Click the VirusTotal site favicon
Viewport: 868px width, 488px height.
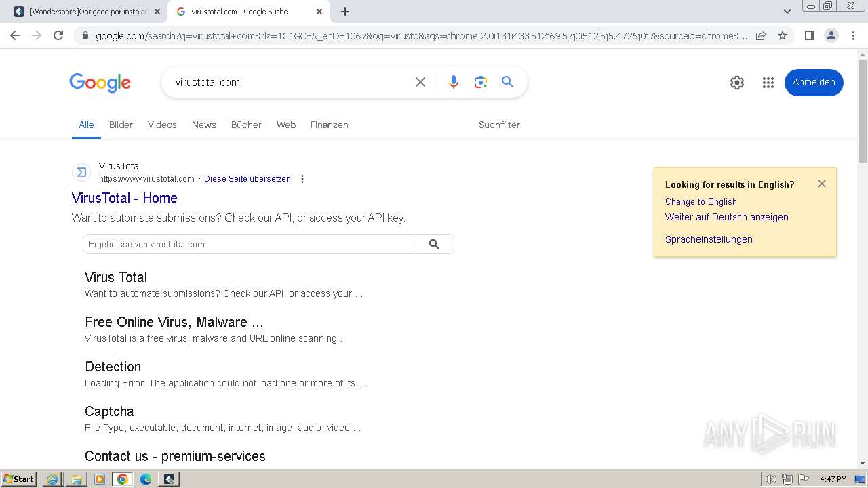81,172
